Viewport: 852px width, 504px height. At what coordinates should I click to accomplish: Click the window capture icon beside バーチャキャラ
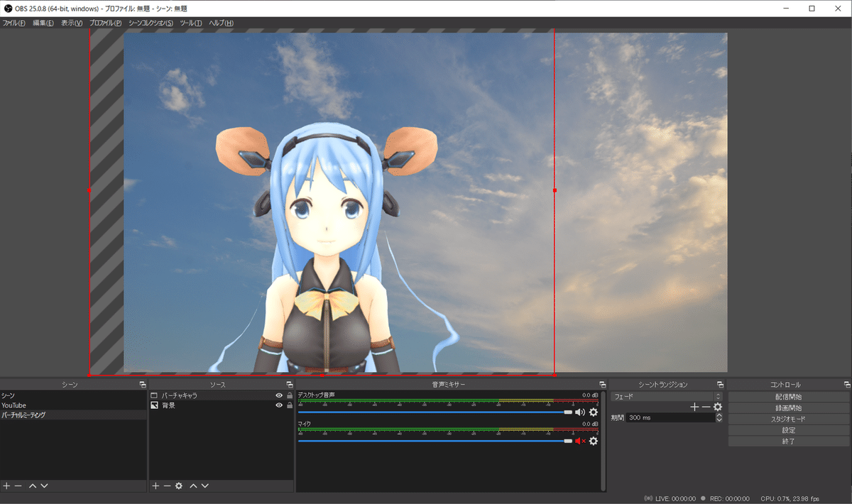point(154,395)
